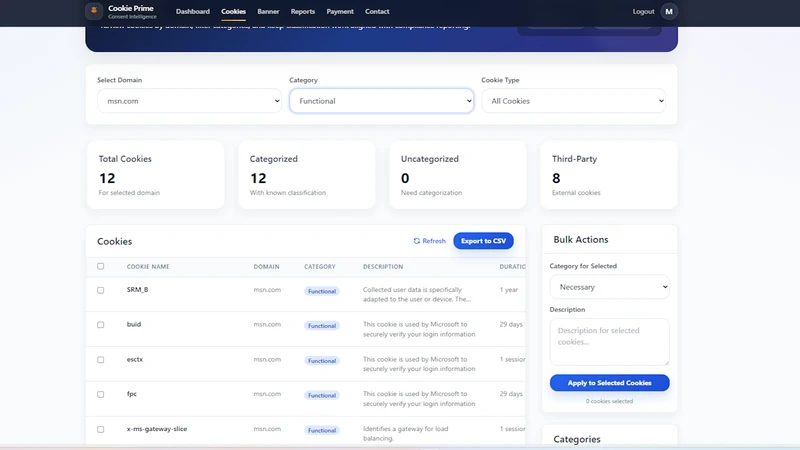Check the esctx cookie checkbox

[x=101, y=360]
